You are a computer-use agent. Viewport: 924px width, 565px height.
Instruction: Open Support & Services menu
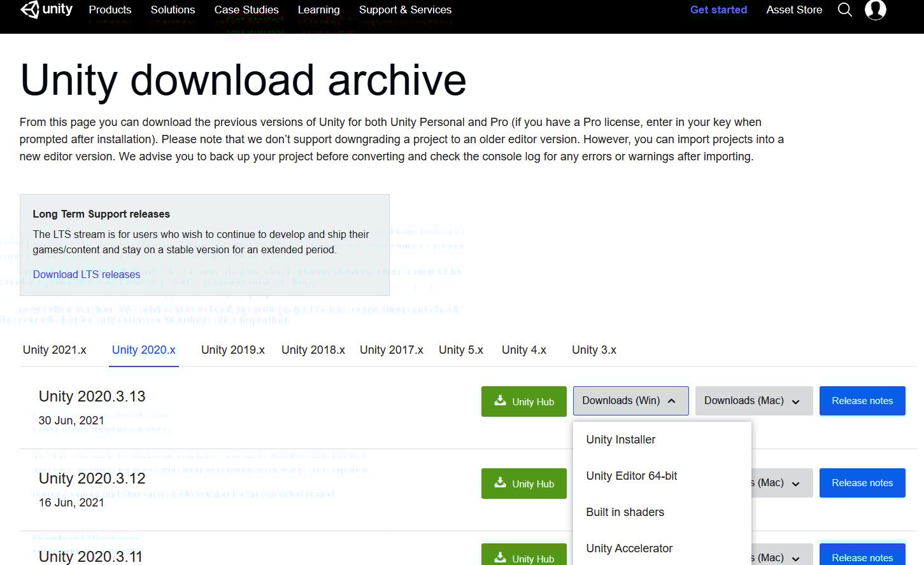405,10
